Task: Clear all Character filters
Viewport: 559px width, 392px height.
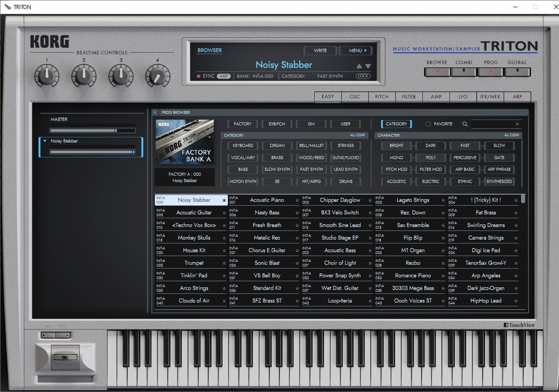Action: 511,135
